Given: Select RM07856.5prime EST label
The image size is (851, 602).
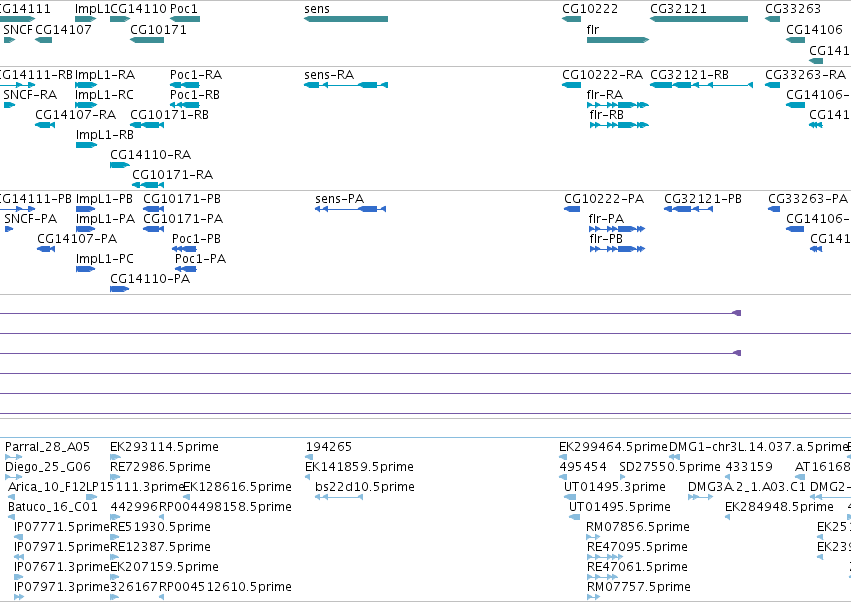Looking at the screenshot, I should [x=638, y=527].
